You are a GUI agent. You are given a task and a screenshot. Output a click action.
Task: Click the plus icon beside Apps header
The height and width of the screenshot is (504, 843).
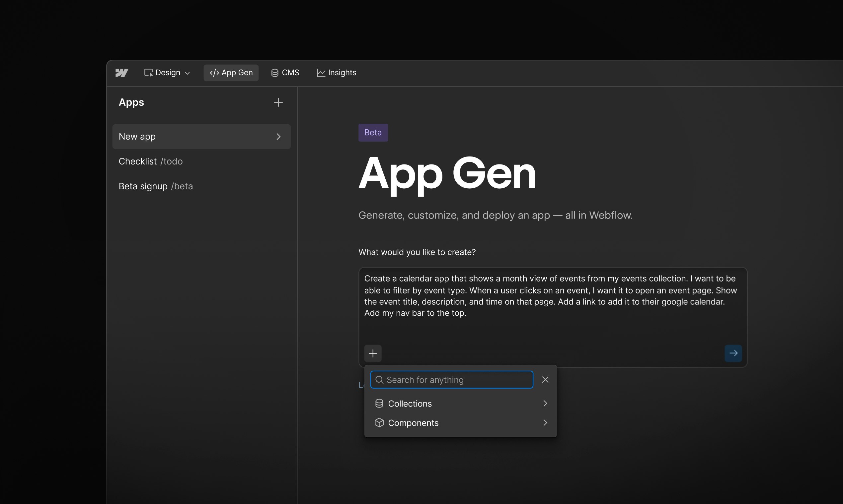point(278,102)
